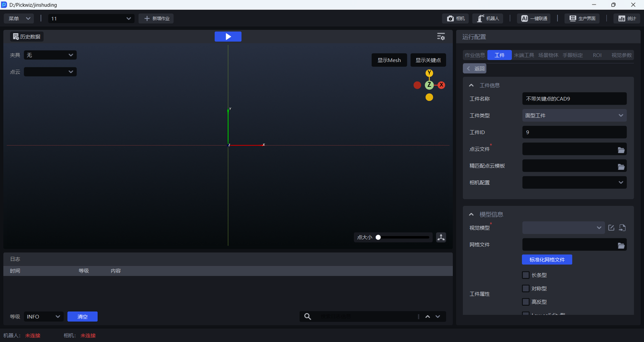Screen dimensions: 644x342
Task: Check the 高反型 option
Action: (526, 302)
